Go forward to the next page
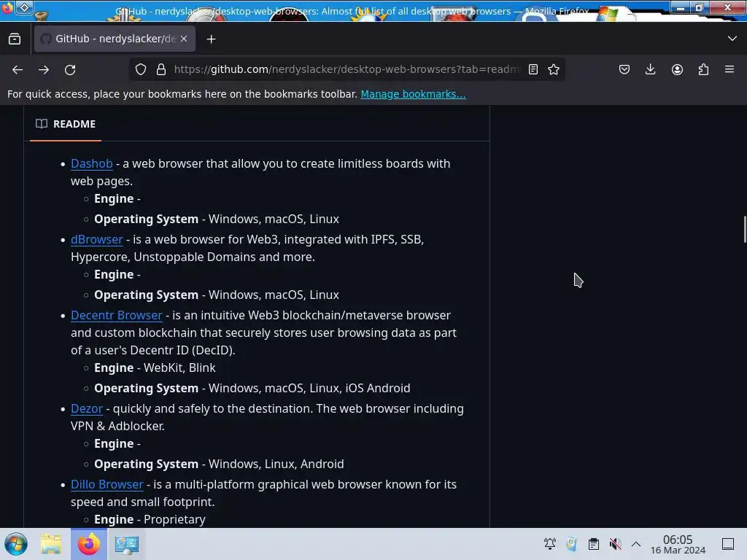 [44, 69]
